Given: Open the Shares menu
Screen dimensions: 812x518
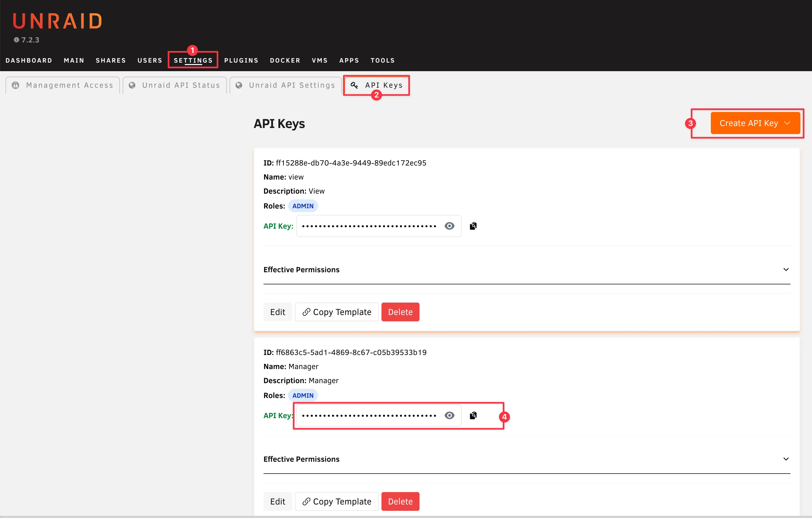Looking at the screenshot, I should coord(111,60).
